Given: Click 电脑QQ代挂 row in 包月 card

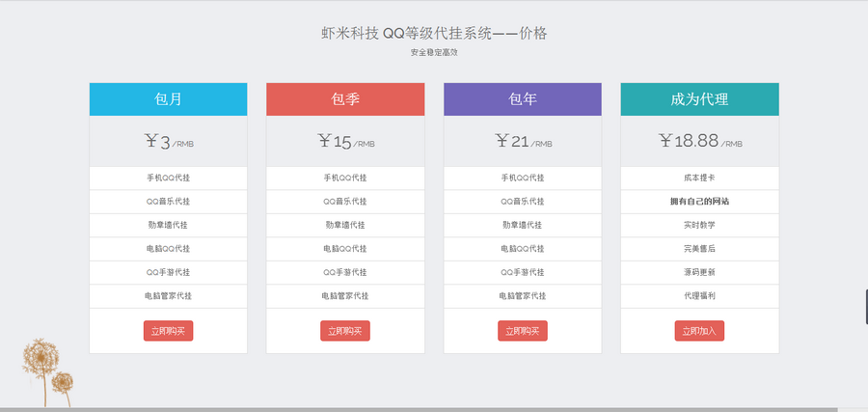Looking at the screenshot, I should pos(168,249).
